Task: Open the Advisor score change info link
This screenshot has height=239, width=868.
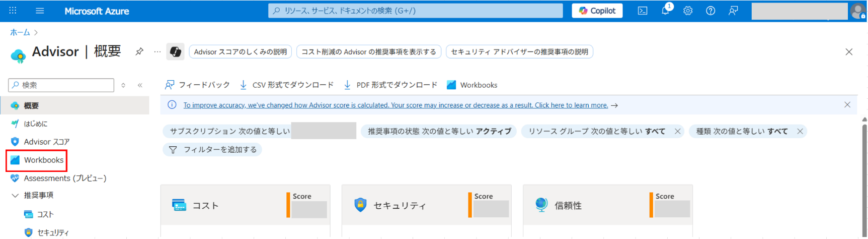Action: pyautogui.click(x=396, y=105)
